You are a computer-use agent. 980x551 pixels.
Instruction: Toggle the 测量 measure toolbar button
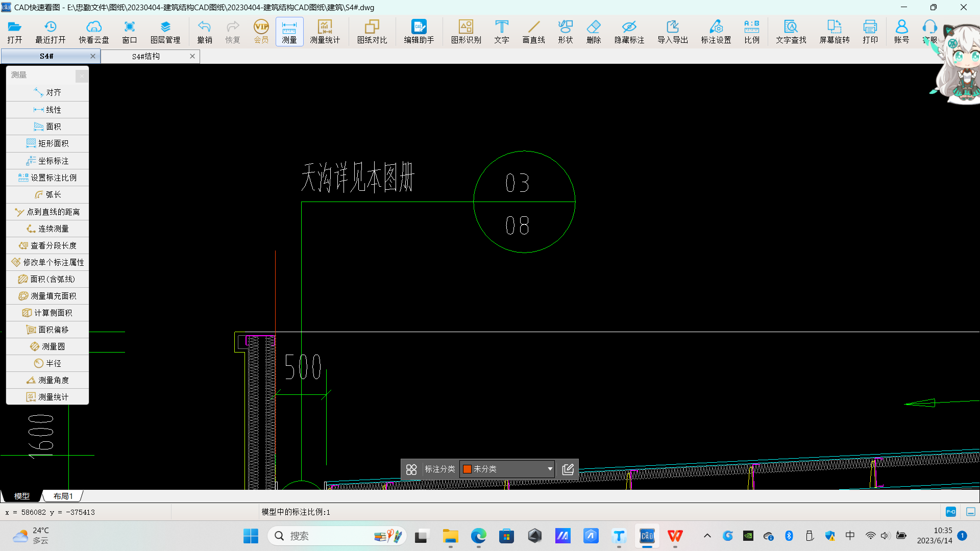[x=289, y=32]
